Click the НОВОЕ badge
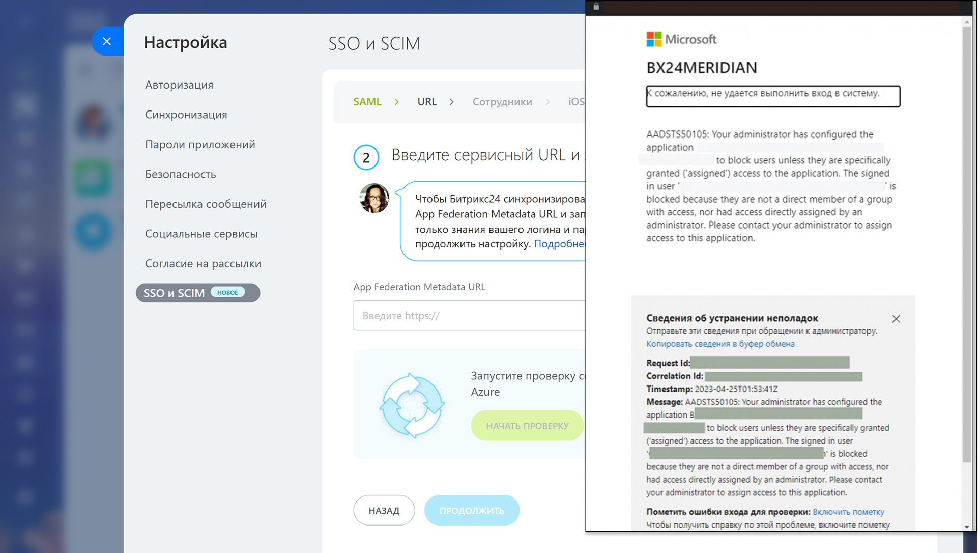Screen dimensions: 980x553 (x=227, y=293)
